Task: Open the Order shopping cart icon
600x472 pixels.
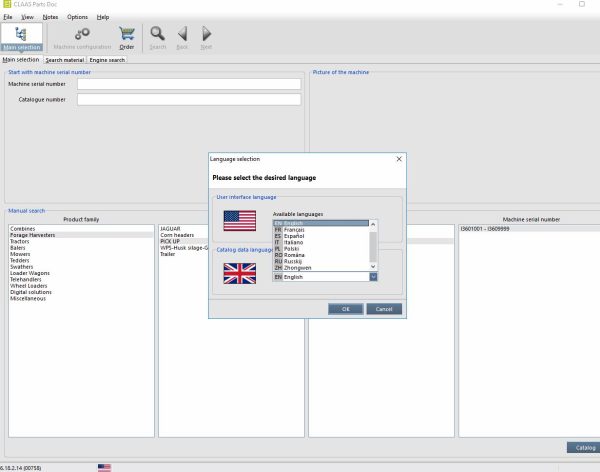Action: [x=127, y=38]
